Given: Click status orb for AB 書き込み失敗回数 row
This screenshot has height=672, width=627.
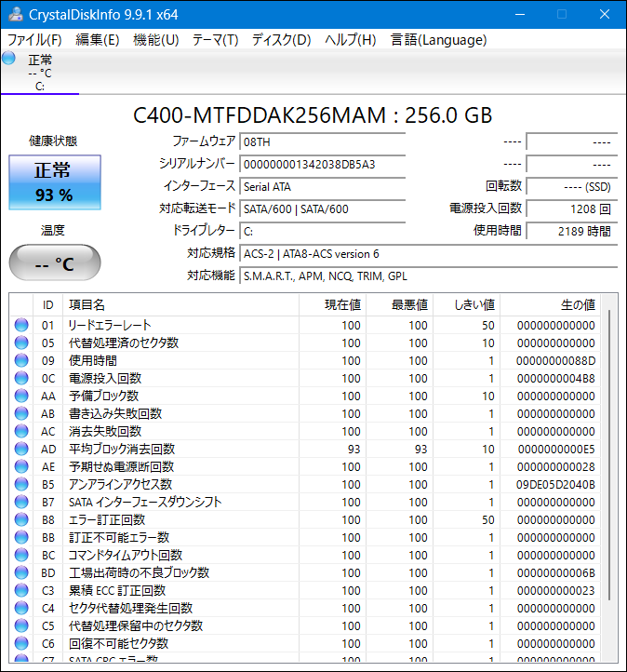Looking at the screenshot, I should (x=21, y=413).
